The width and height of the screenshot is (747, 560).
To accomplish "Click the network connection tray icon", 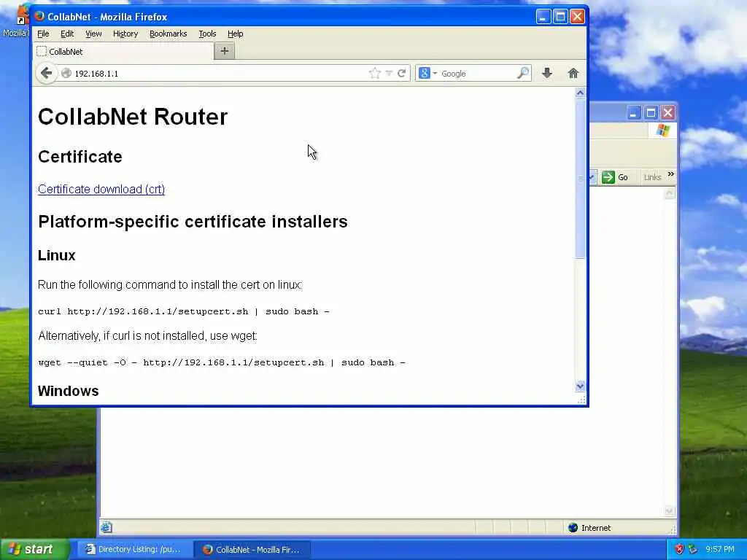I will (693, 550).
